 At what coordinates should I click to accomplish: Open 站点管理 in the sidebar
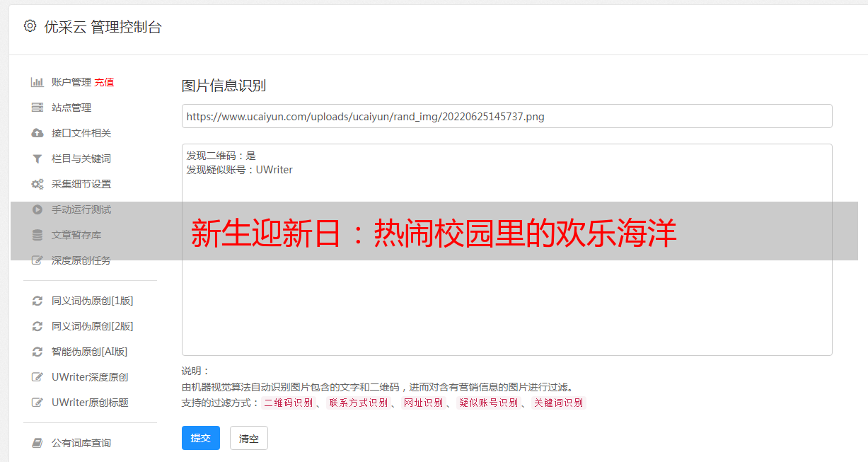tap(71, 108)
